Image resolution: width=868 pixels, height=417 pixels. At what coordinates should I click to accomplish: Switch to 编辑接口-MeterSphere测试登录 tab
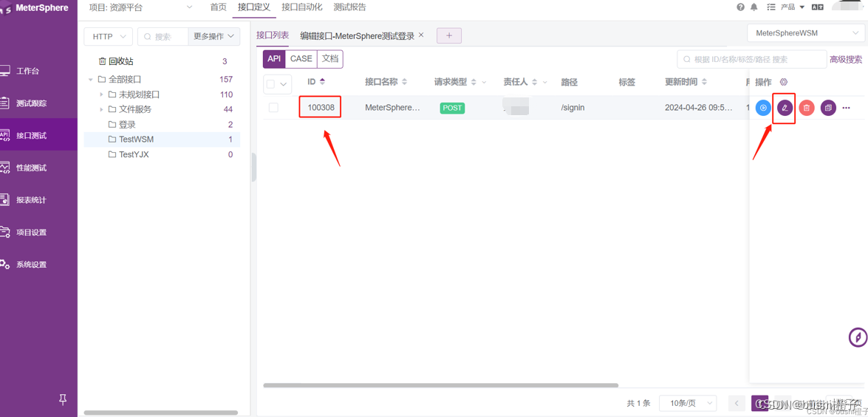click(x=357, y=35)
